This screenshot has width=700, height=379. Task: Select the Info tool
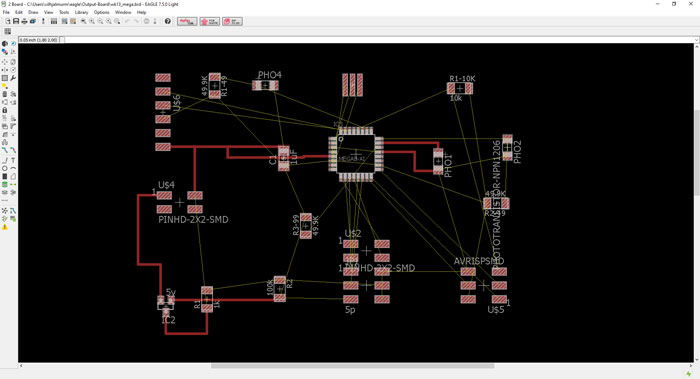(5, 43)
